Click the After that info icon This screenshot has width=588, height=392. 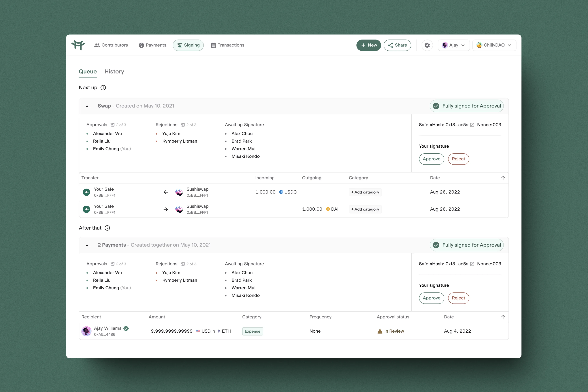click(x=107, y=228)
